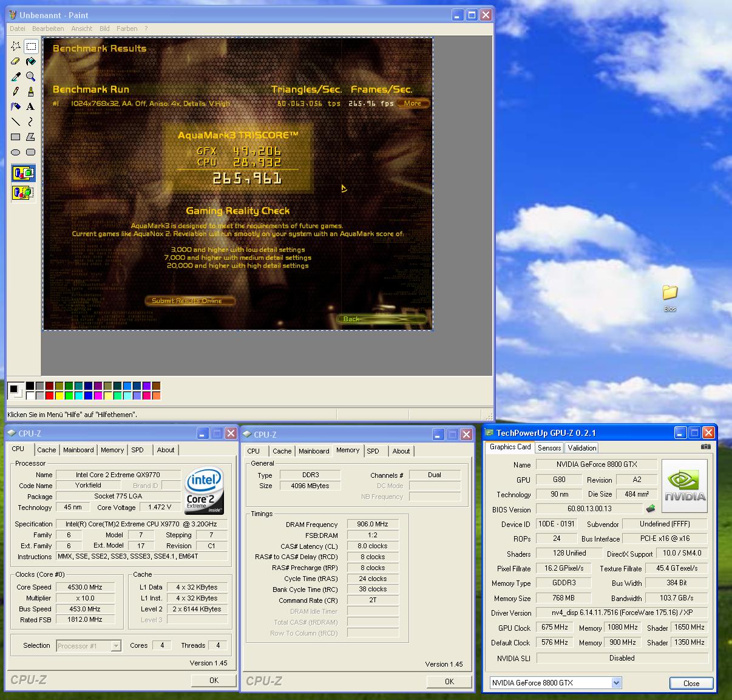Select the Pencil tool in Paint

(16, 92)
